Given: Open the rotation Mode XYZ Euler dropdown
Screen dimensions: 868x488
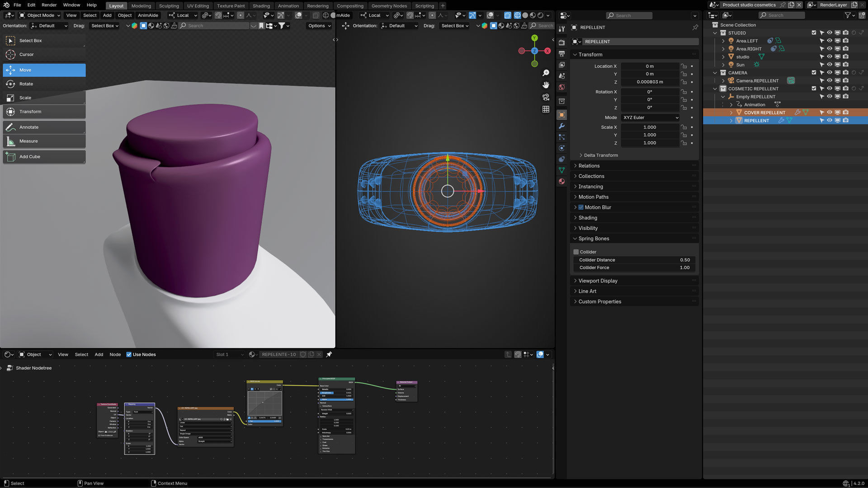Looking at the screenshot, I should pos(650,117).
